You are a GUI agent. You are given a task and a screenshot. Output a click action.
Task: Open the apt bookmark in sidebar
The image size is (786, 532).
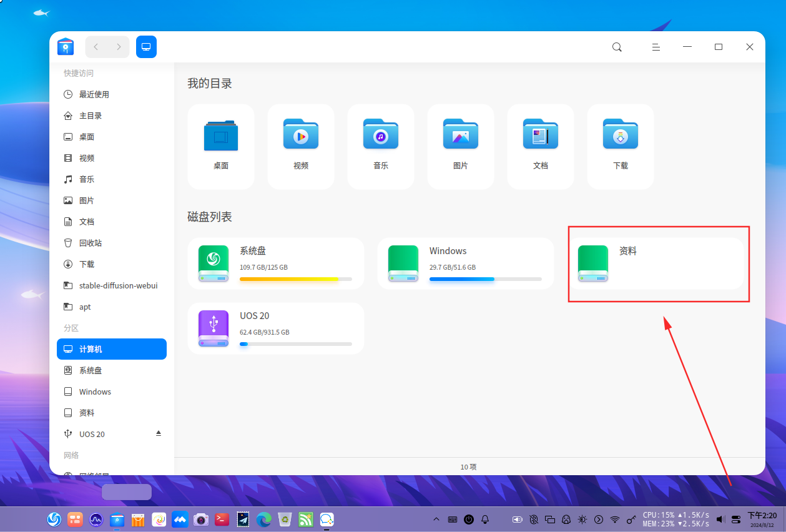(112, 307)
